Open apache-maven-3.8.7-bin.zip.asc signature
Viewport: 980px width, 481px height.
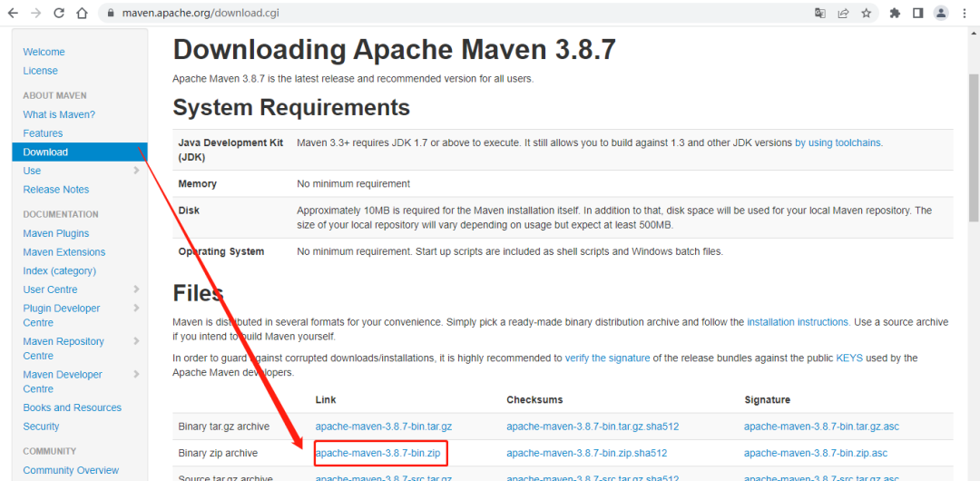(x=816, y=453)
